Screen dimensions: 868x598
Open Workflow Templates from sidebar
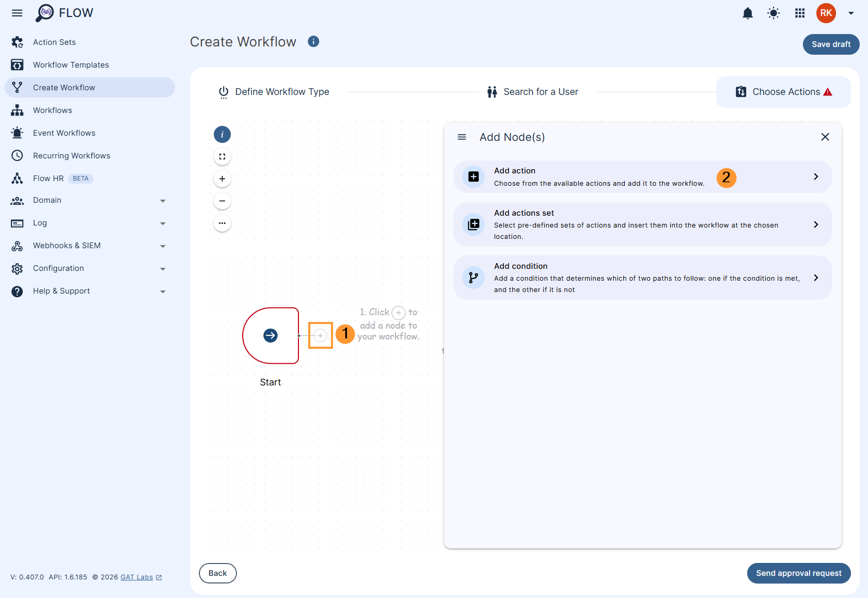tap(71, 64)
